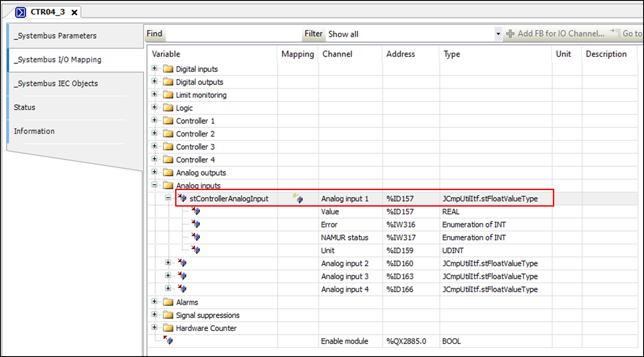The image size is (644, 357).
Task: Expand the Digital inputs folder
Action: [154, 68]
